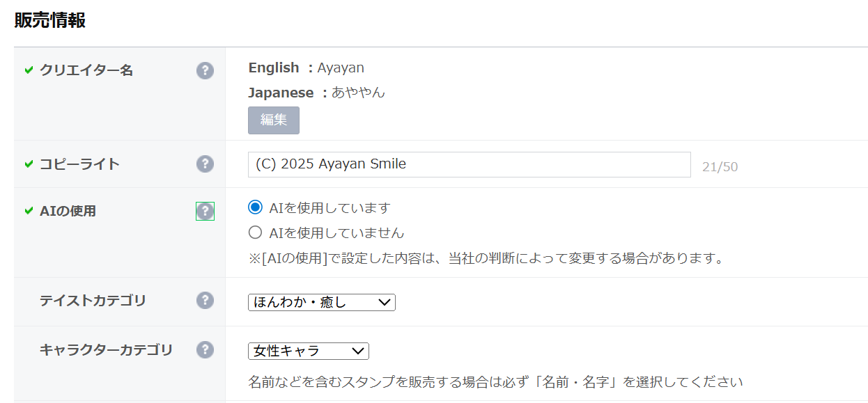Click green checkmark beside AIの使用
The height and width of the screenshot is (403, 868).
tap(29, 211)
